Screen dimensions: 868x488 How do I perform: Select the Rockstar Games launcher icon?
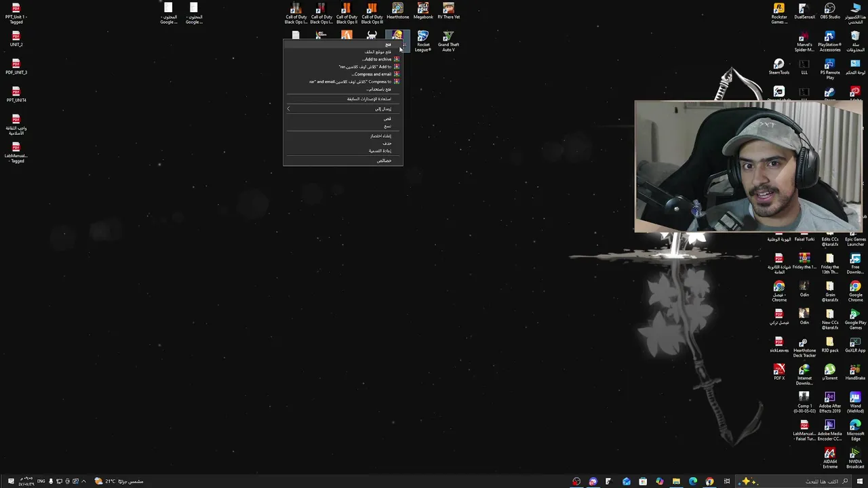[x=779, y=14]
